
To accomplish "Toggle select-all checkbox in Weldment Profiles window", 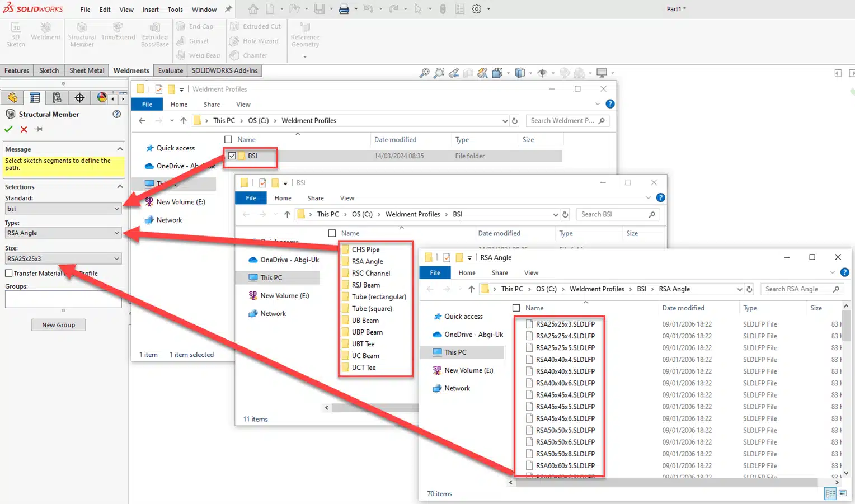I will point(228,140).
